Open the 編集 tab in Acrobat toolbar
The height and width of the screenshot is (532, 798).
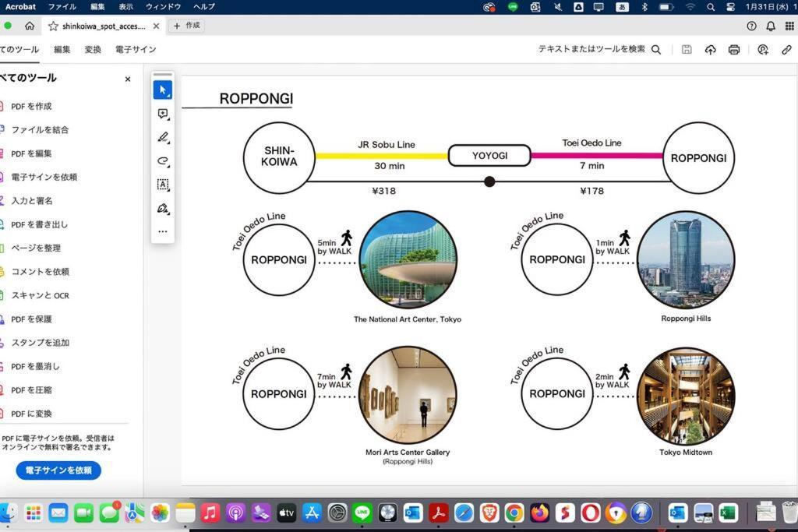(x=62, y=49)
